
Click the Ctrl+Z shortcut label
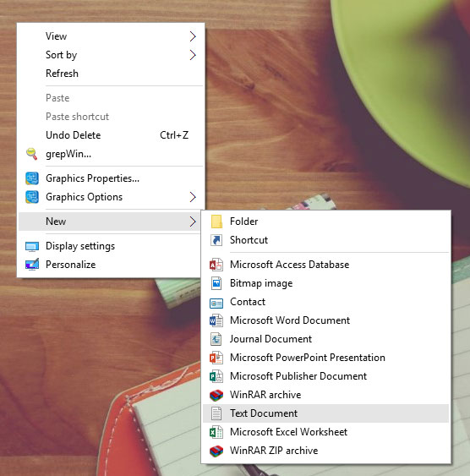(x=174, y=135)
